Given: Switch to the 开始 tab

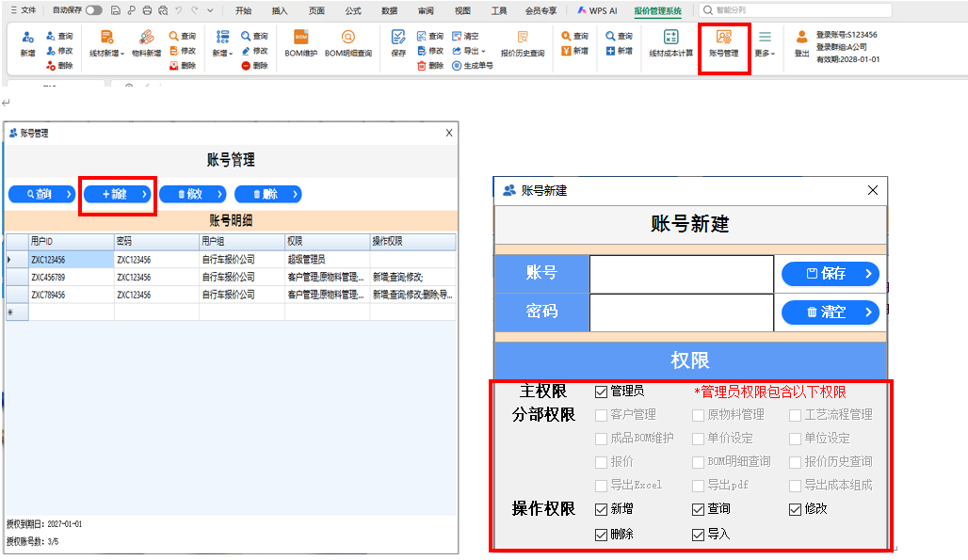Looking at the screenshot, I should point(243,10).
